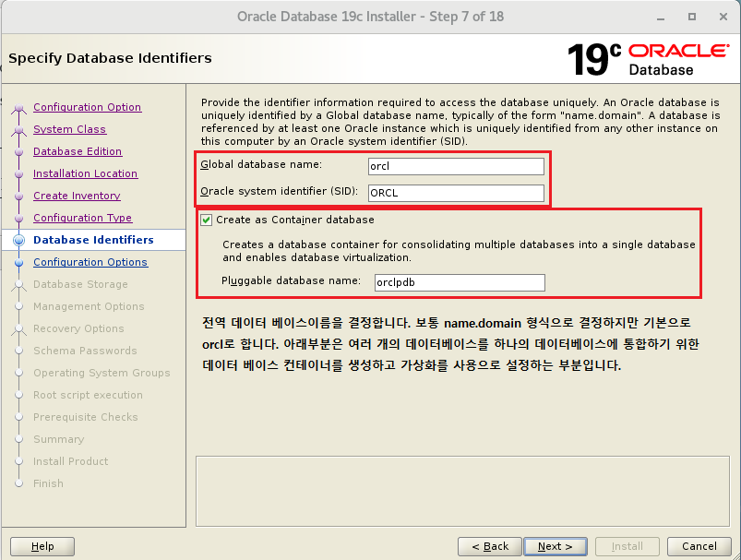741x560 pixels.
Task: Click the step bullet beside Configuration Option
Action: coord(18,108)
